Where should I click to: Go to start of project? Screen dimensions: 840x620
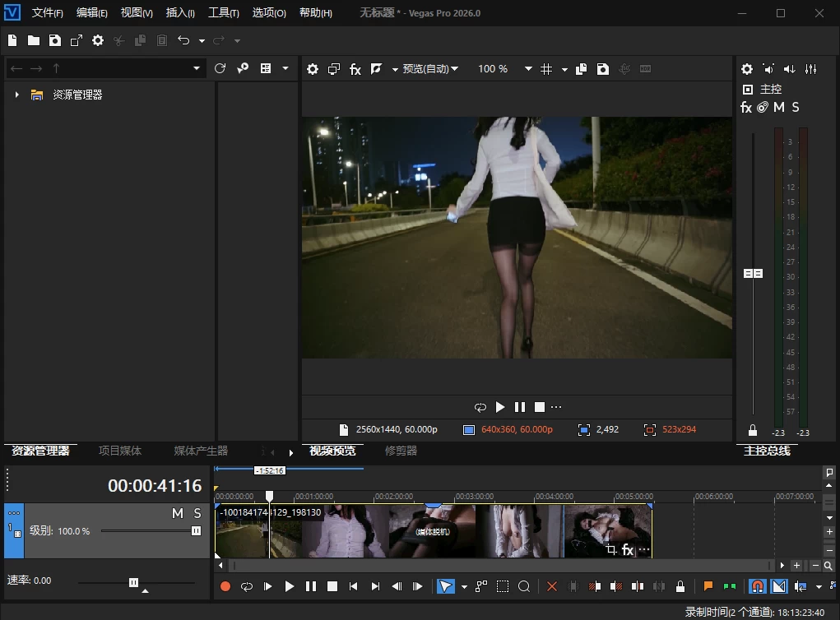[x=353, y=587]
